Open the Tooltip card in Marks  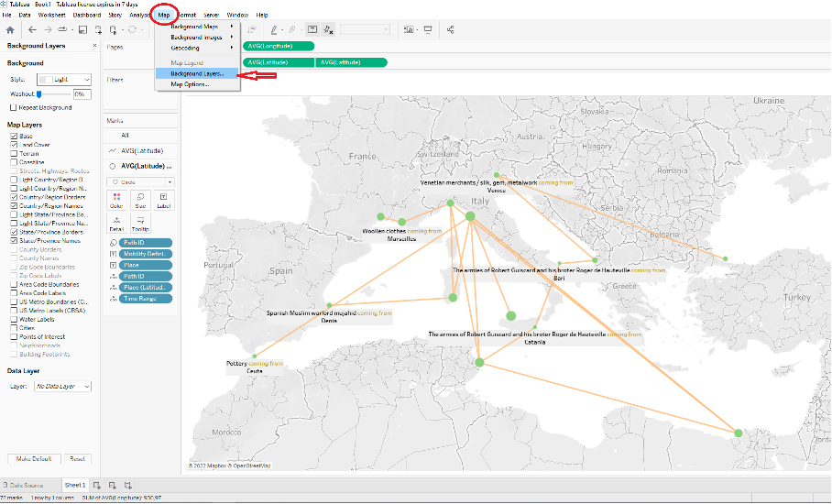pos(140,224)
